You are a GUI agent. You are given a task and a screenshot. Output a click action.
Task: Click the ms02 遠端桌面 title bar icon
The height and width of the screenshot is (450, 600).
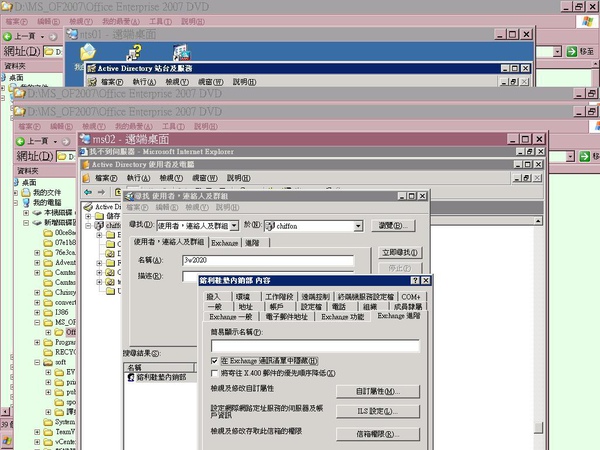click(x=85, y=139)
